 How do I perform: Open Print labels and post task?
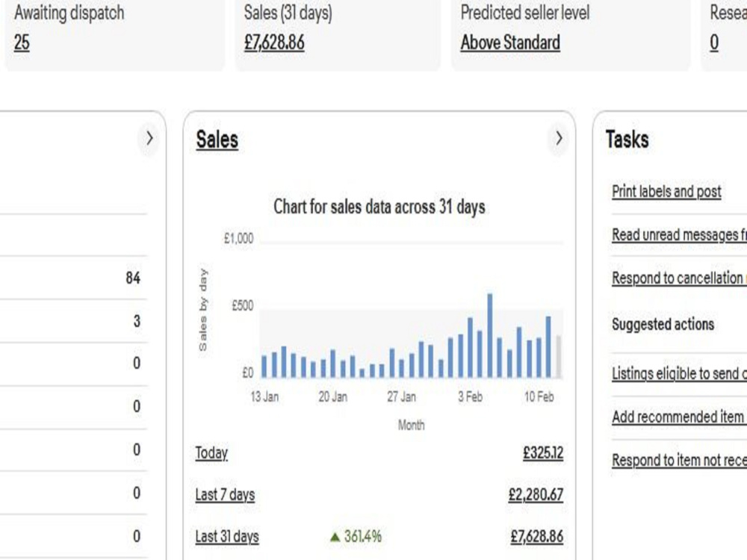666,191
